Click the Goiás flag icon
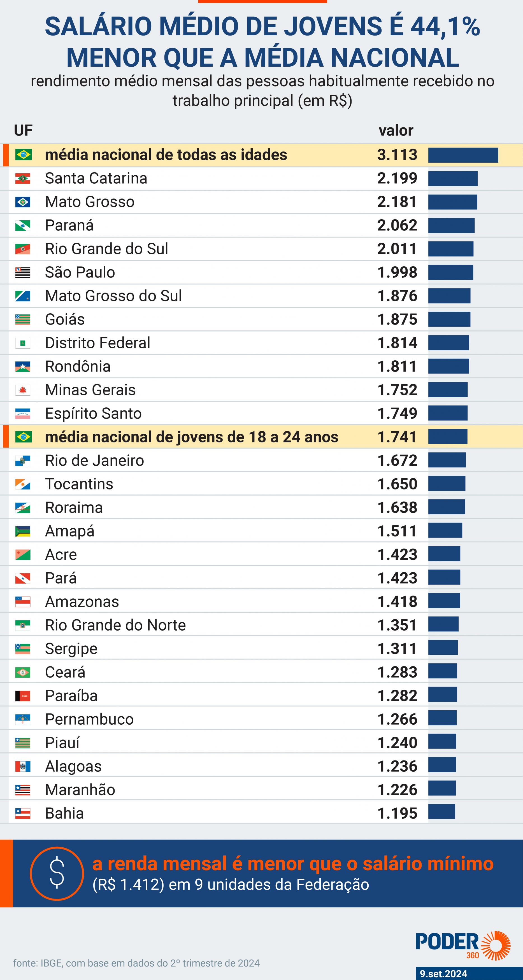Viewport: 523px width, 980px height. pyautogui.click(x=23, y=319)
